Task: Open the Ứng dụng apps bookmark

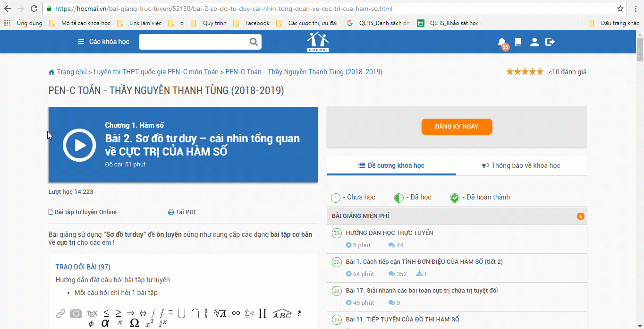Action: coord(23,23)
